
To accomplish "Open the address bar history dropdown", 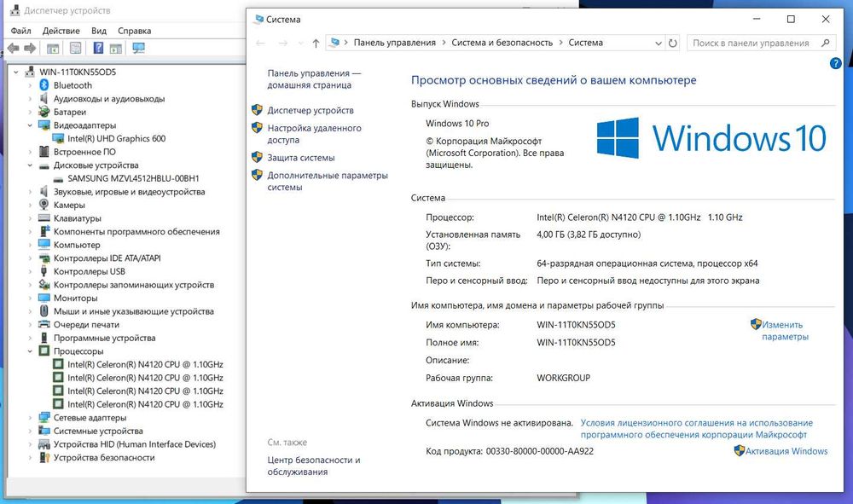I will click(x=659, y=43).
